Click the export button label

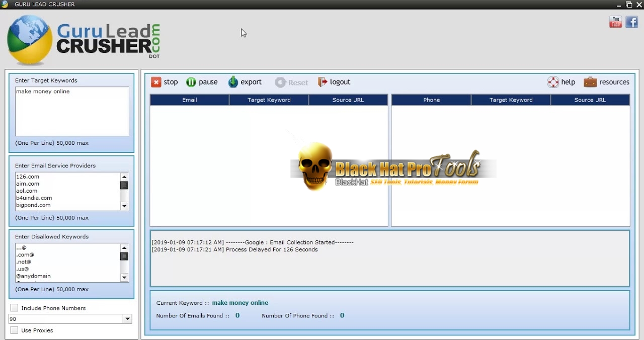251,82
